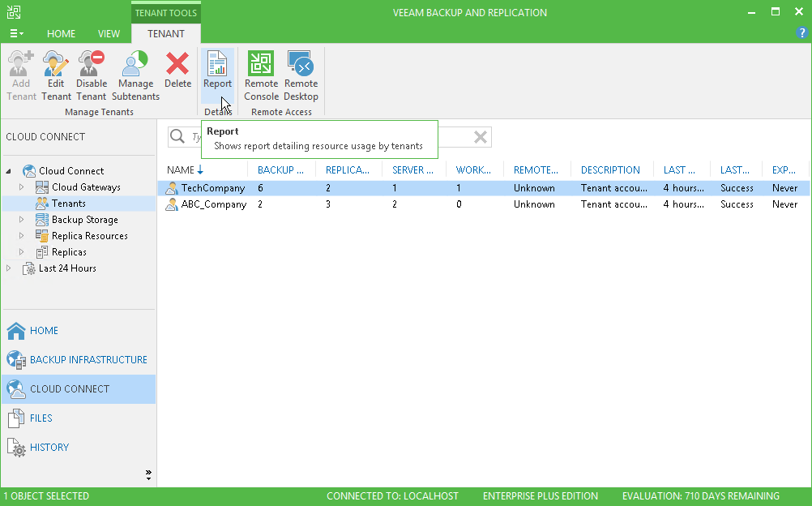The height and width of the screenshot is (506, 812).
Task: Select the TechCompany tenant row
Action: pos(484,188)
